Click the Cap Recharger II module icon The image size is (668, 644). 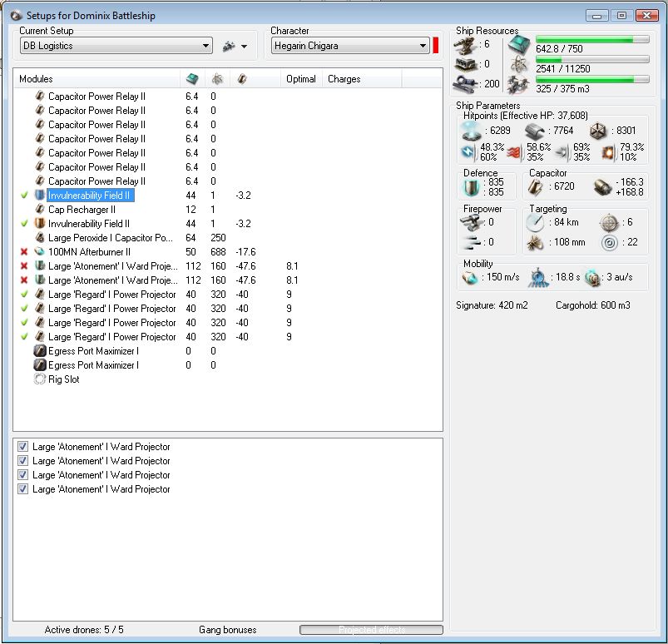point(40,210)
